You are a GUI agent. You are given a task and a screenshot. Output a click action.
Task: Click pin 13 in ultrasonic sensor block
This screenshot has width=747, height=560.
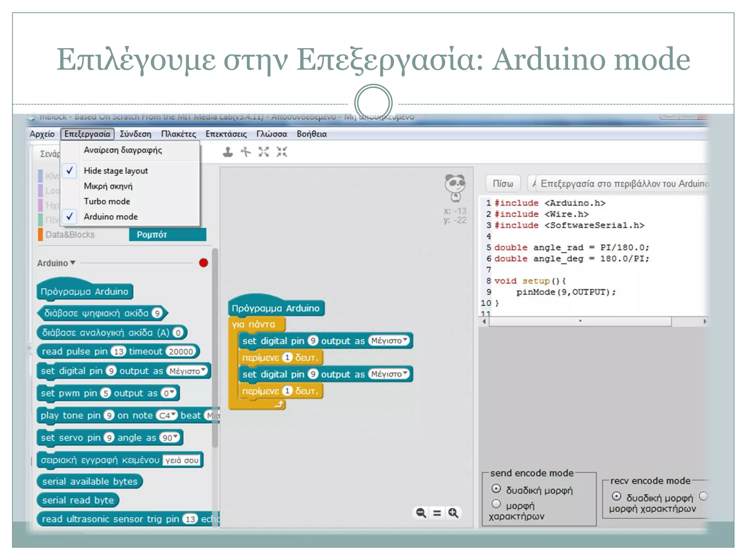click(x=190, y=519)
